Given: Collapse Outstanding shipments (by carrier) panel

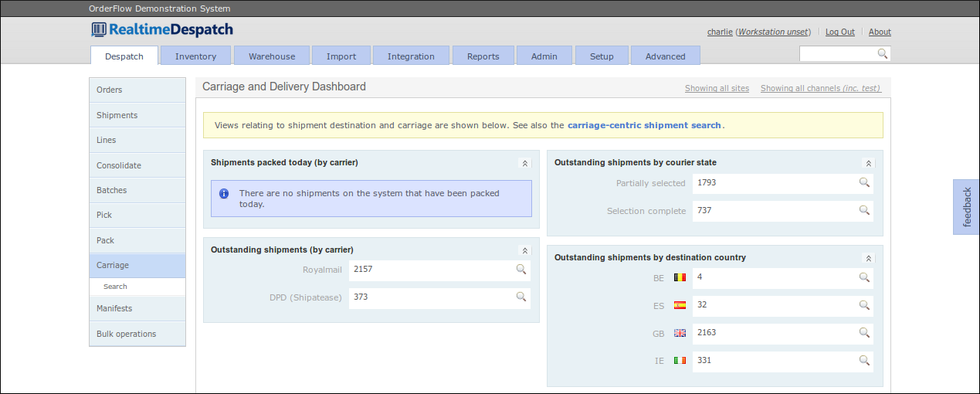Looking at the screenshot, I should (x=525, y=250).
